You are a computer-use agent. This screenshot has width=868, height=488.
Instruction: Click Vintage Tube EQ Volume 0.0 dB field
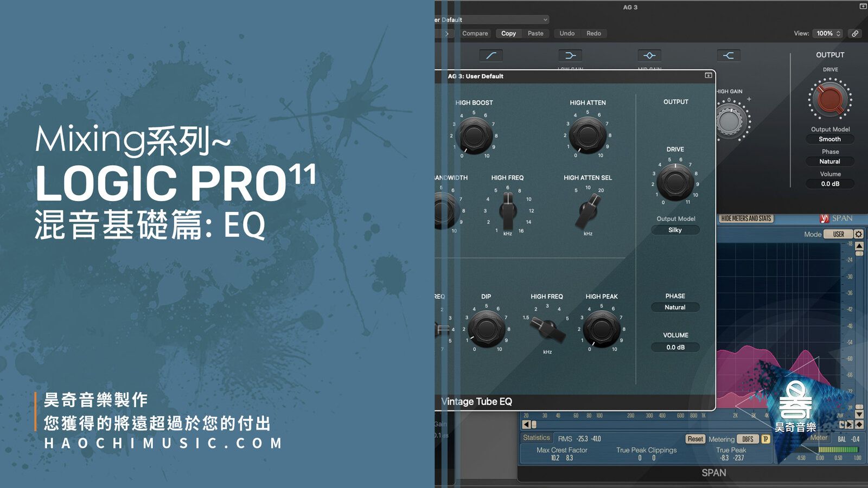tap(675, 348)
